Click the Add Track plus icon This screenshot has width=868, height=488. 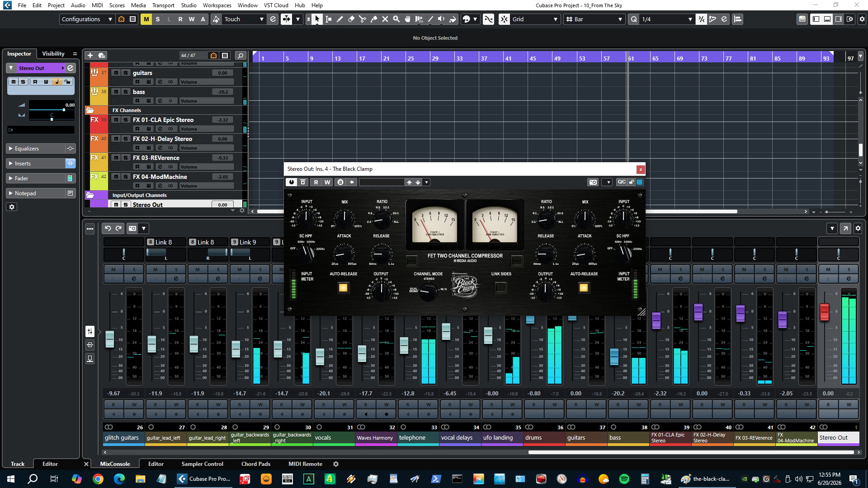tap(90, 55)
